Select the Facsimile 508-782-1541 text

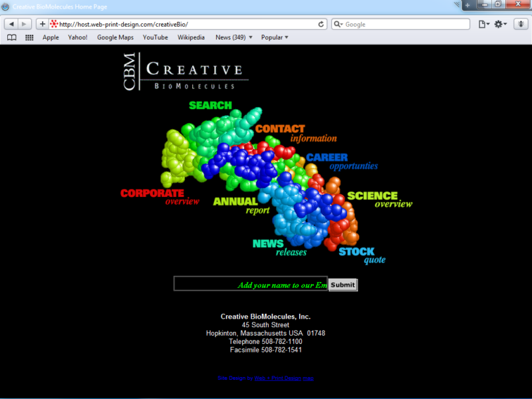[265, 350]
